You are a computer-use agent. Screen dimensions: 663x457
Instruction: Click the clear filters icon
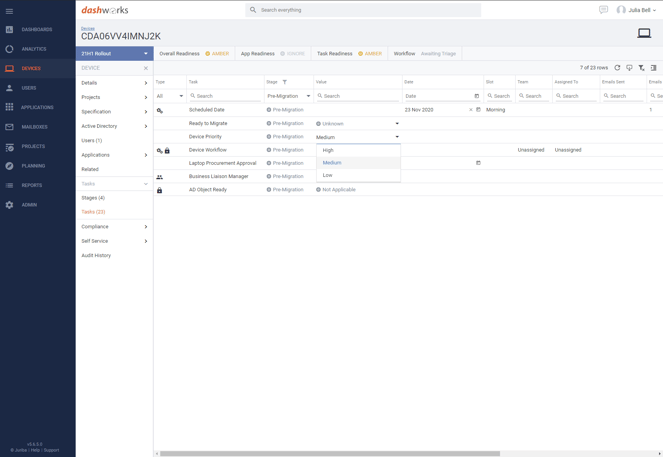click(641, 68)
